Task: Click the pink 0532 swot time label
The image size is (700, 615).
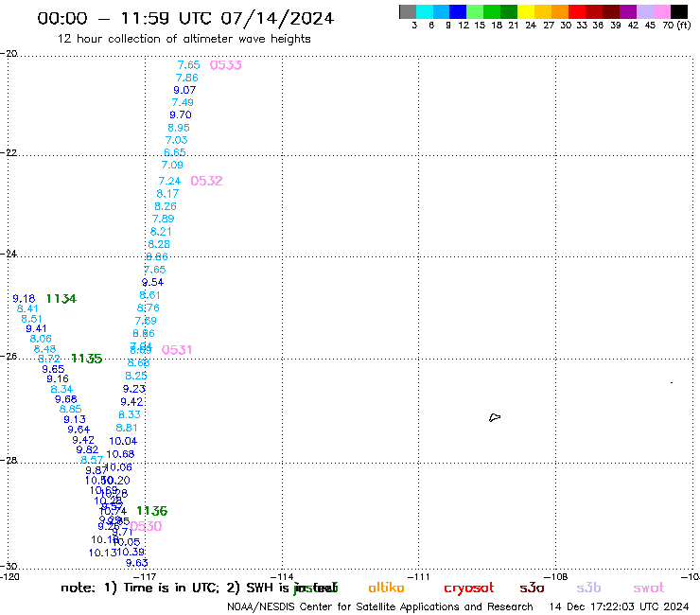Action: (x=206, y=181)
